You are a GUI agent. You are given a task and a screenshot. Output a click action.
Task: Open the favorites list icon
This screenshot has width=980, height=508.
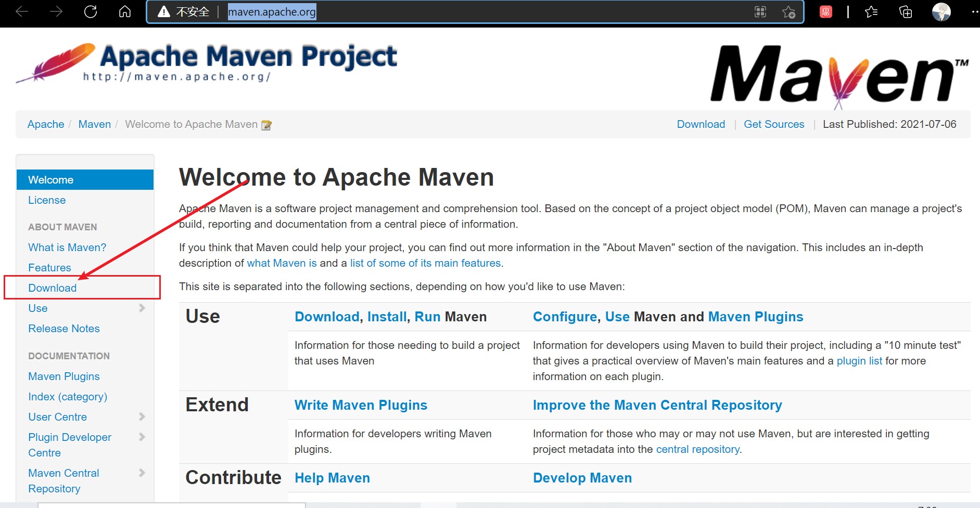[x=871, y=11]
